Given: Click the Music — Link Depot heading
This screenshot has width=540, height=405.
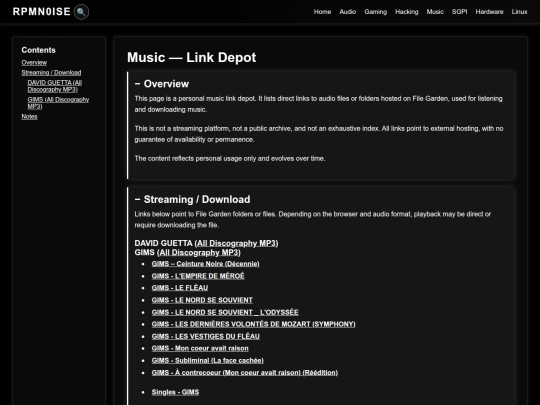Looking at the screenshot, I should pyautogui.click(x=191, y=57).
